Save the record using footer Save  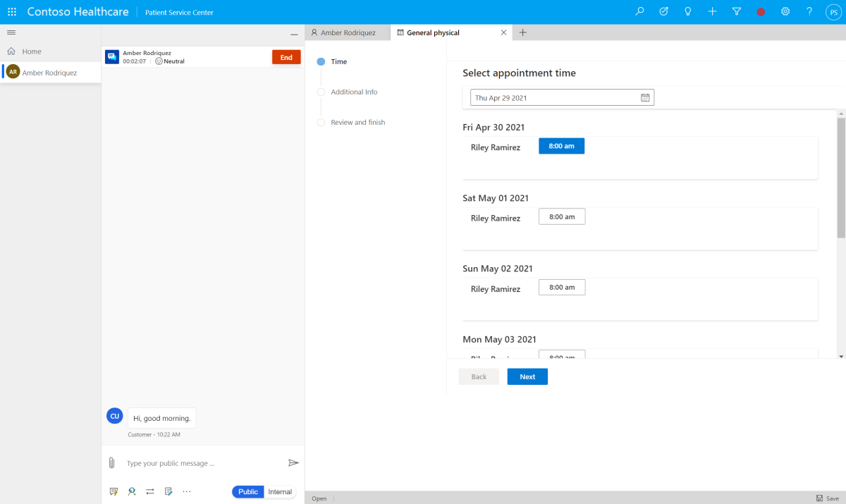pos(828,498)
